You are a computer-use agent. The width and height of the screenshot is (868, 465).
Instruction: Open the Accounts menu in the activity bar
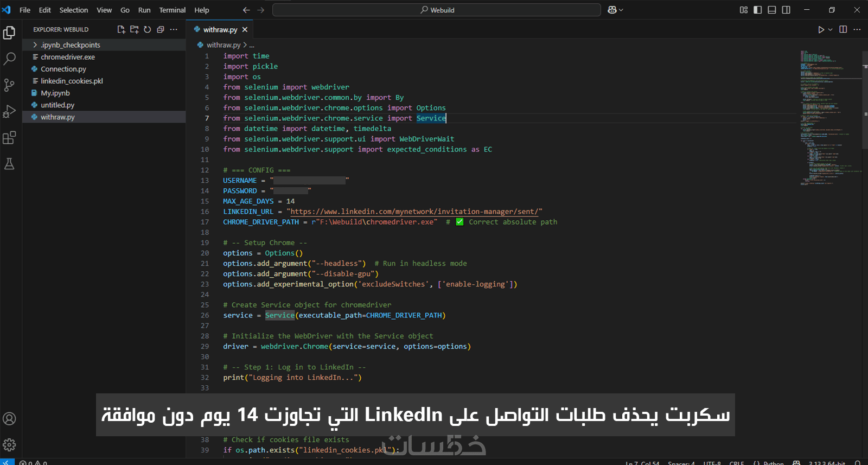pyautogui.click(x=9, y=419)
